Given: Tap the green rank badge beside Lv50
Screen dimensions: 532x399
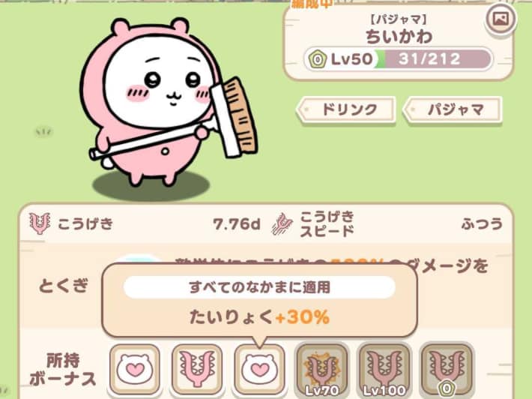Looking at the screenshot, I should click(x=318, y=60).
